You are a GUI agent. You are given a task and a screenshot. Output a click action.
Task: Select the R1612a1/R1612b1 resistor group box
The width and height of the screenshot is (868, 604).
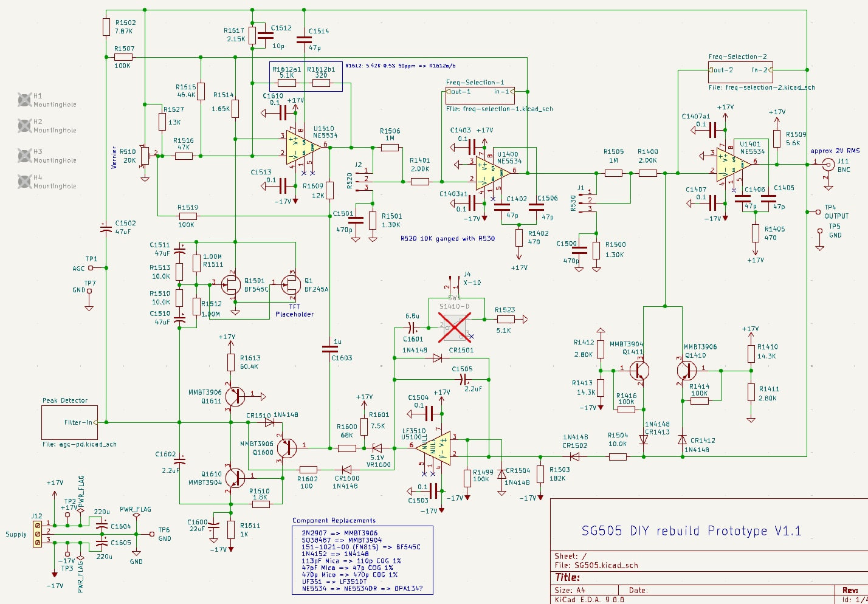click(306, 77)
